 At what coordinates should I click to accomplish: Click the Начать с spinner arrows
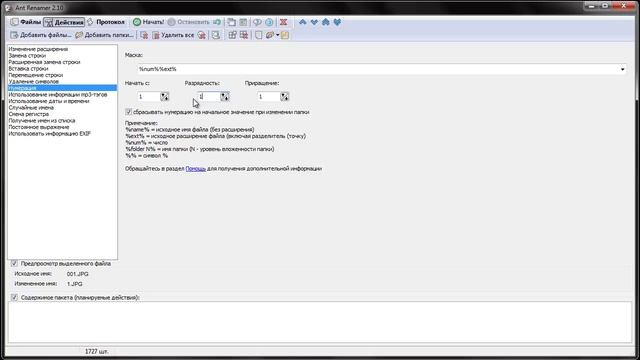tap(164, 97)
